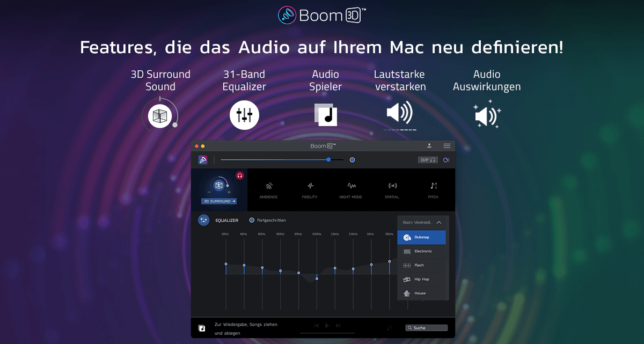Click the Boom 3D logo at top

point(322,15)
